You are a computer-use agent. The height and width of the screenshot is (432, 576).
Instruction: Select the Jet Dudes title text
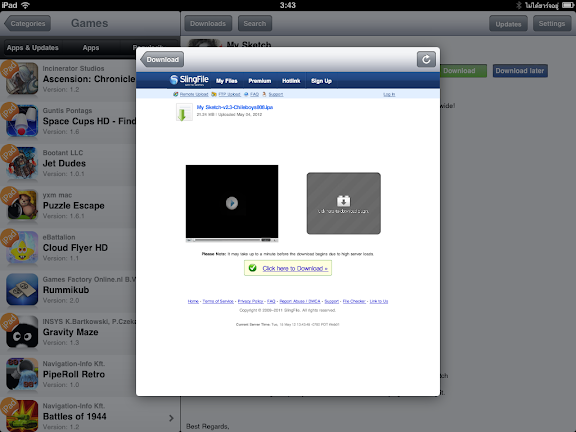(64, 163)
